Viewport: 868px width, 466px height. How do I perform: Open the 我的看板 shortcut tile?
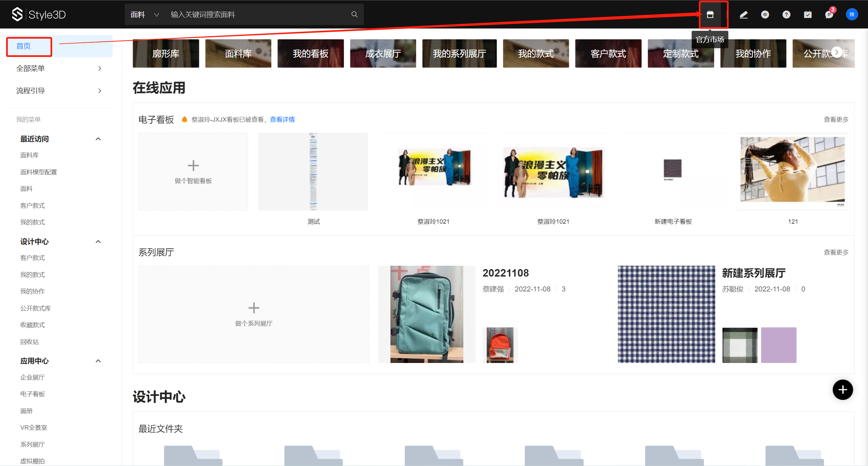[x=311, y=53]
